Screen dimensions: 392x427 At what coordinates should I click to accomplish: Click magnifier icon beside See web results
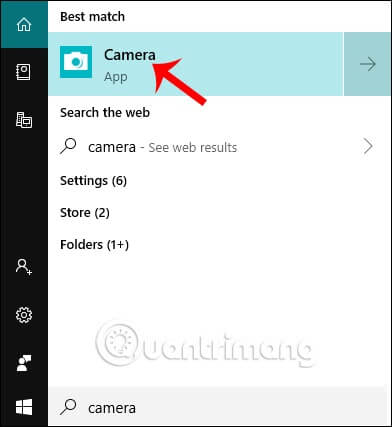pyautogui.click(x=68, y=146)
